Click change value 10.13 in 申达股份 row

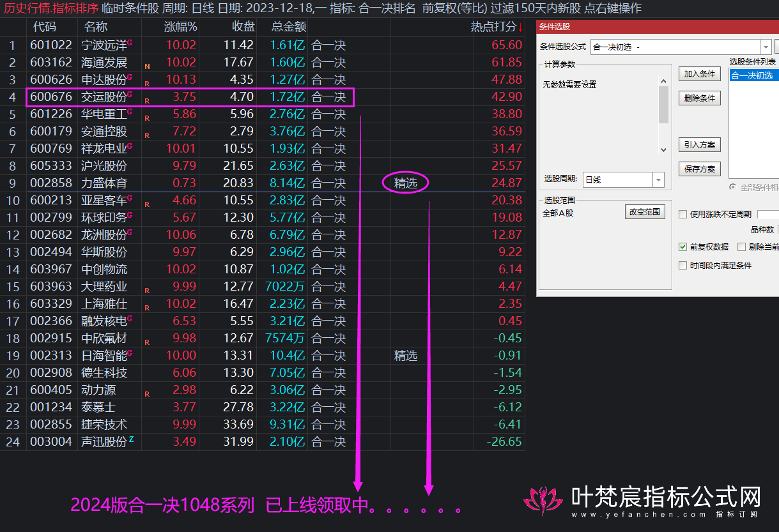tap(181, 80)
